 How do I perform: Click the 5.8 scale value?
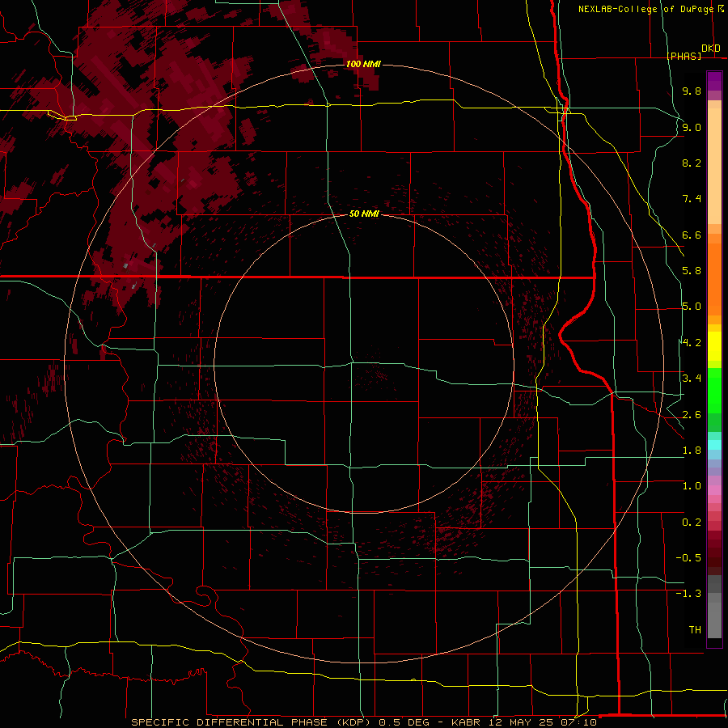[x=692, y=271]
